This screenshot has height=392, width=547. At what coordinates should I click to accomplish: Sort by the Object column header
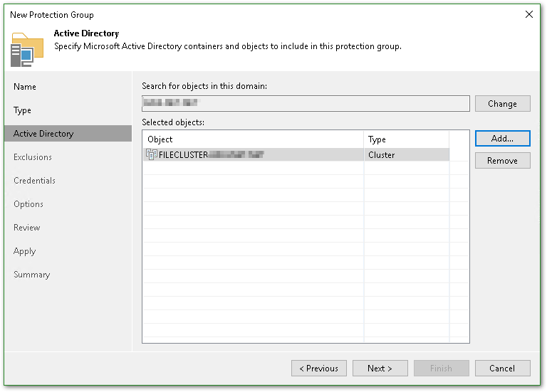253,139
